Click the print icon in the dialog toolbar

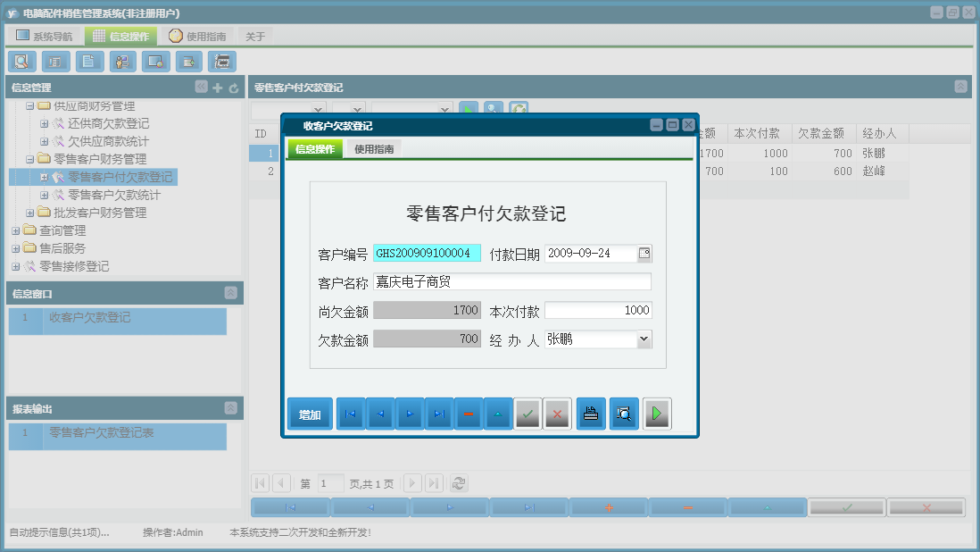[590, 413]
